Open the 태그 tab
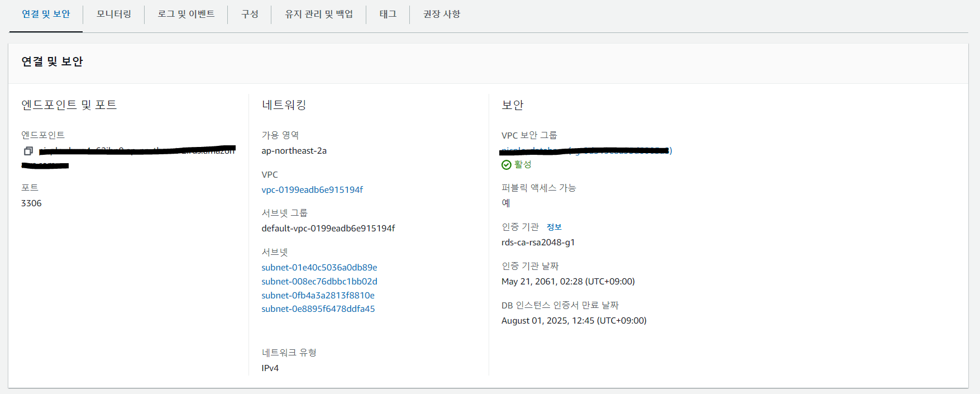The height and width of the screenshot is (394, 980). tap(388, 14)
